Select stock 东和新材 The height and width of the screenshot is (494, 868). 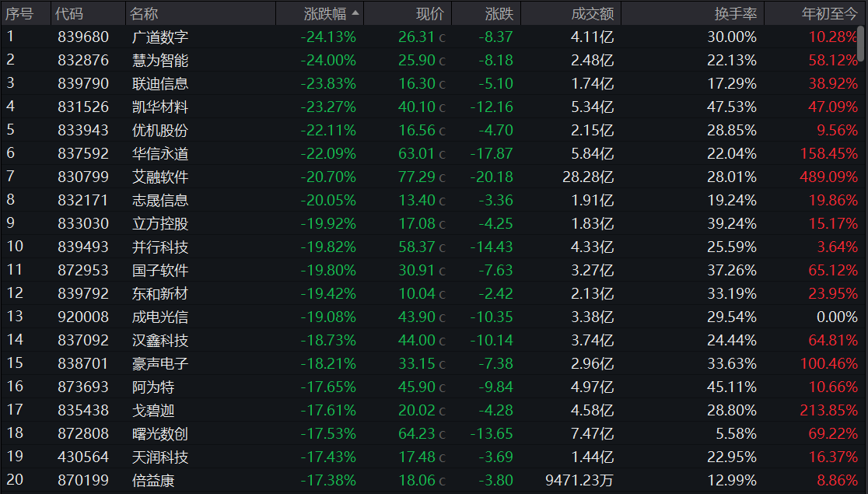160,293
